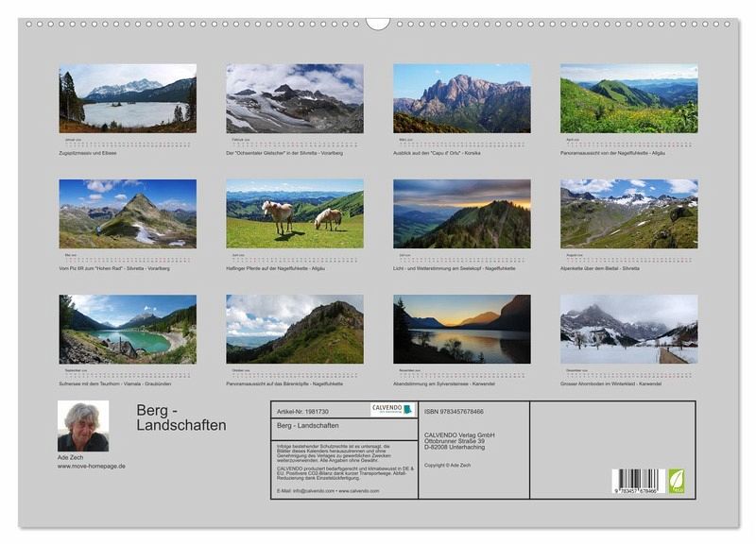Image resolution: width=756 pixels, height=545 pixels.
Task: Click the day-number strip under Zugspitzmassiv photo
Action: 128,145
